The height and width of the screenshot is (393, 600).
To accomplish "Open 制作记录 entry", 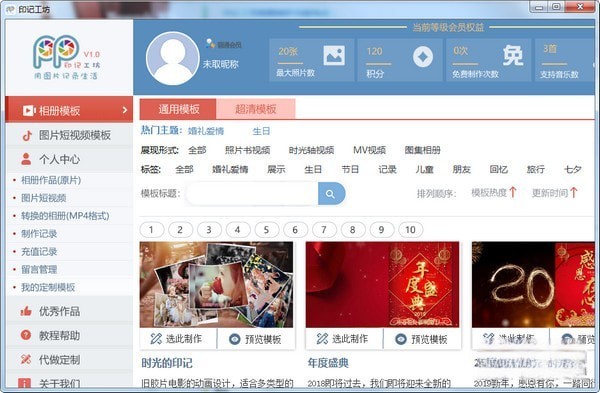I will click(x=39, y=234).
